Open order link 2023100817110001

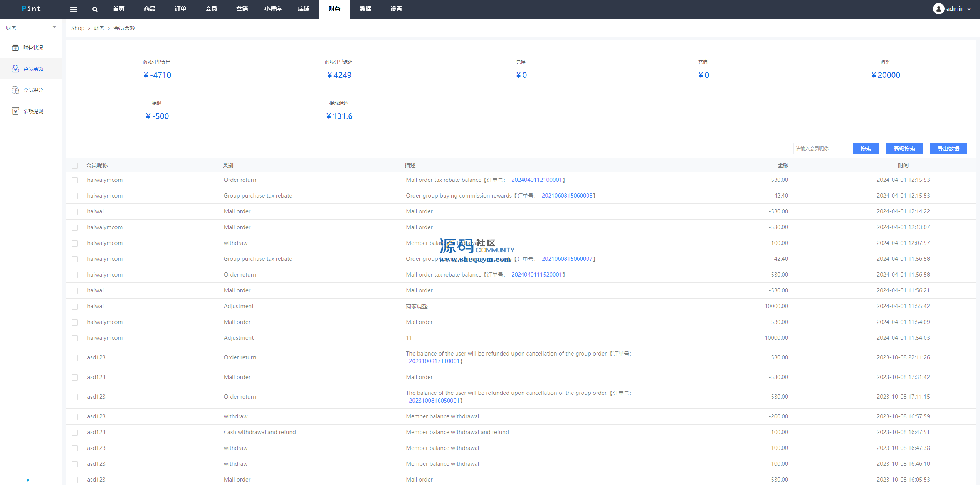[x=434, y=361]
